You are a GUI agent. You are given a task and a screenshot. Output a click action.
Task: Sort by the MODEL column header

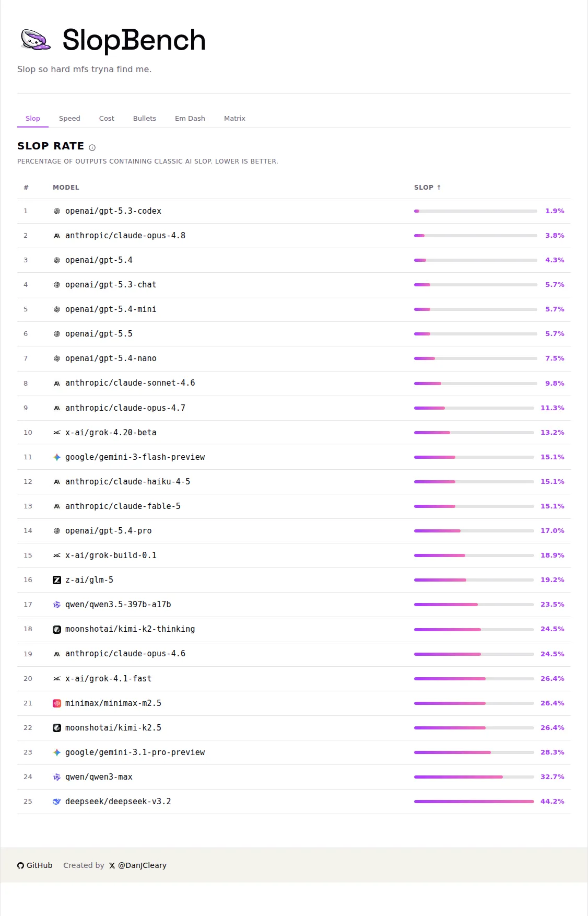point(66,188)
